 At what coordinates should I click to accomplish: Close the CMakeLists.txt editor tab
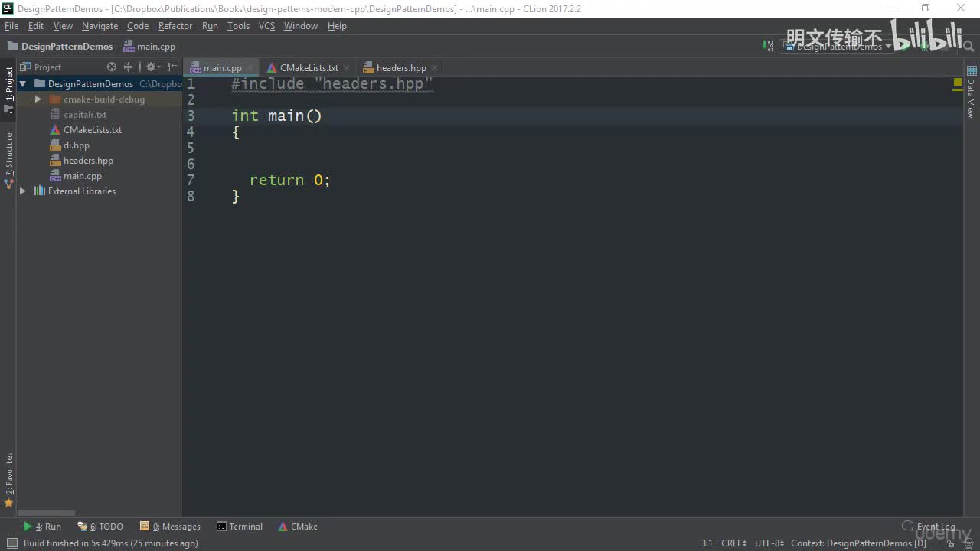[346, 68]
